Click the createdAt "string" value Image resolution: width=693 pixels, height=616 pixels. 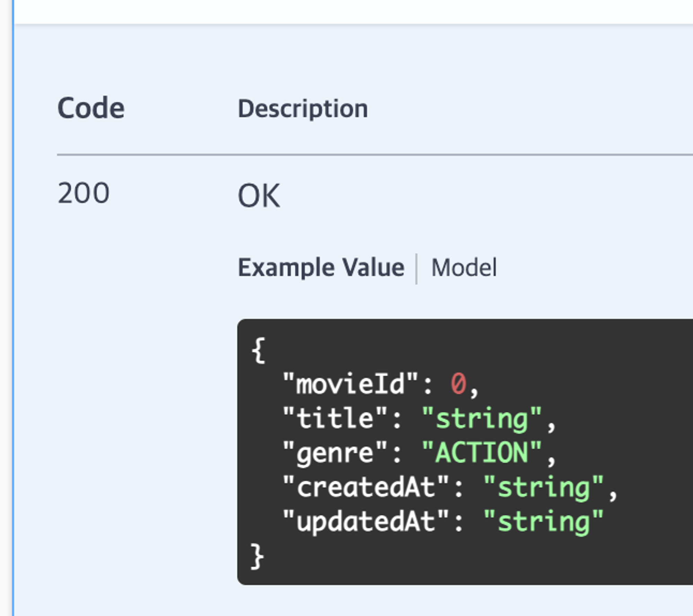click(x=543, y=487)
